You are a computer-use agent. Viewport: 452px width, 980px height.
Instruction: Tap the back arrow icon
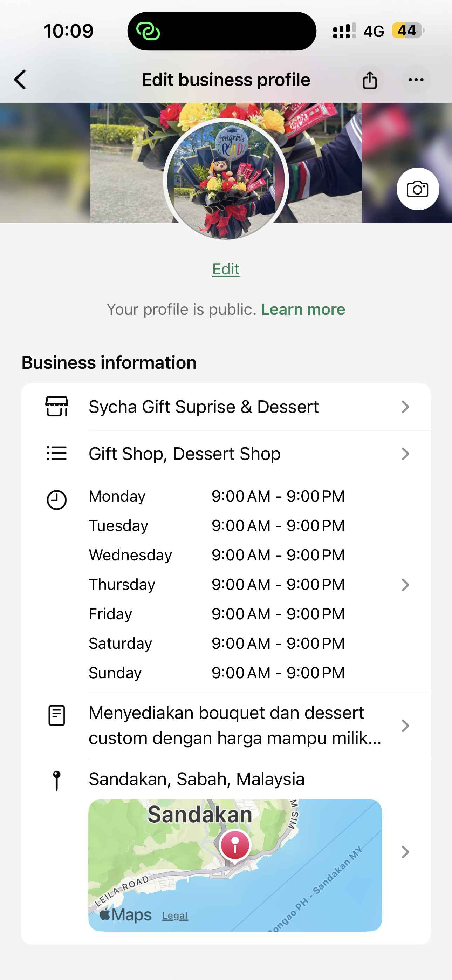tap(21, 80)
